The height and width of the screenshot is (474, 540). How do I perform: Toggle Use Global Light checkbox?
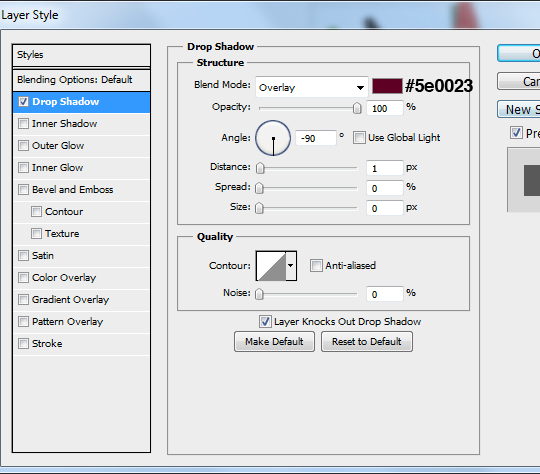[x=359, y=138]
